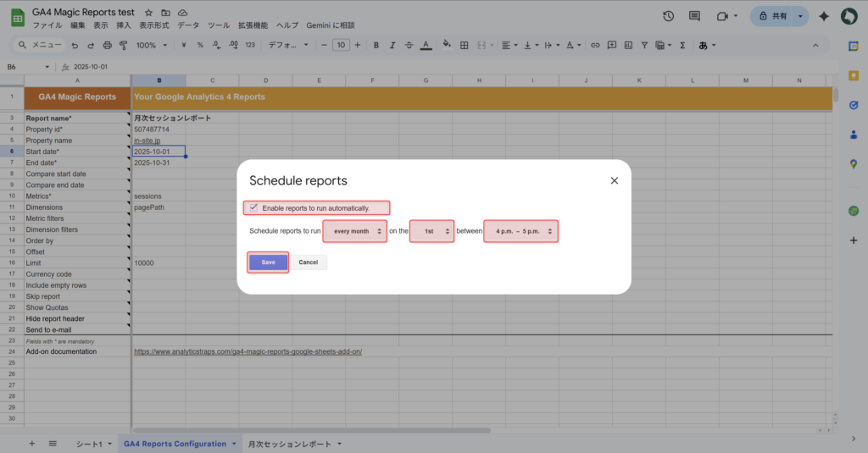Viewport: 868px width, 453px height.
Task: Open the every month frequency dropdown
Action: pyautogui.click(x=355, y=231)
